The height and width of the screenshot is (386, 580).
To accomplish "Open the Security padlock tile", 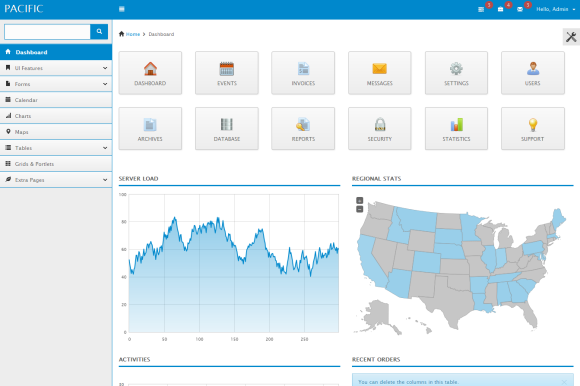I will pyautogui.click(x=380, y=129).
